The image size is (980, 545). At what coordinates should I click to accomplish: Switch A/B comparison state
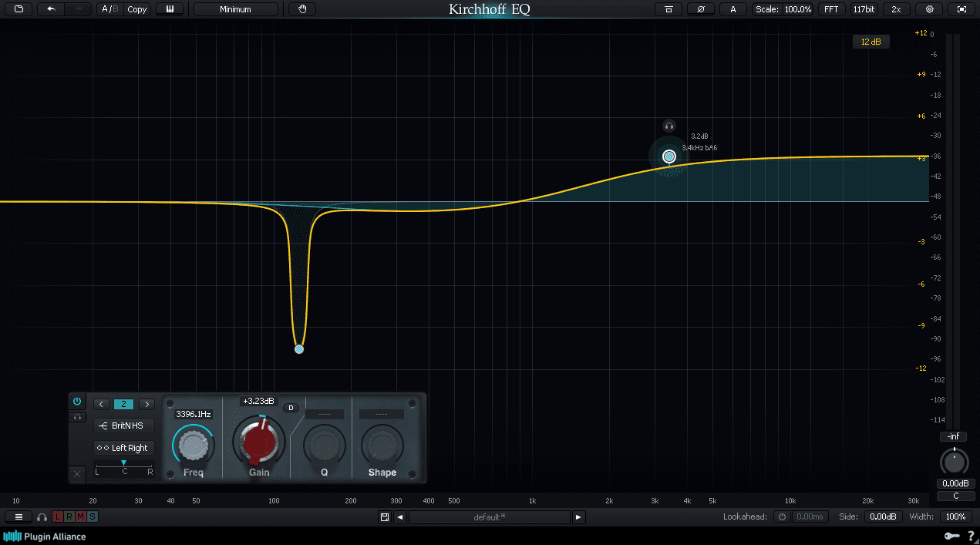coord(110,9)
